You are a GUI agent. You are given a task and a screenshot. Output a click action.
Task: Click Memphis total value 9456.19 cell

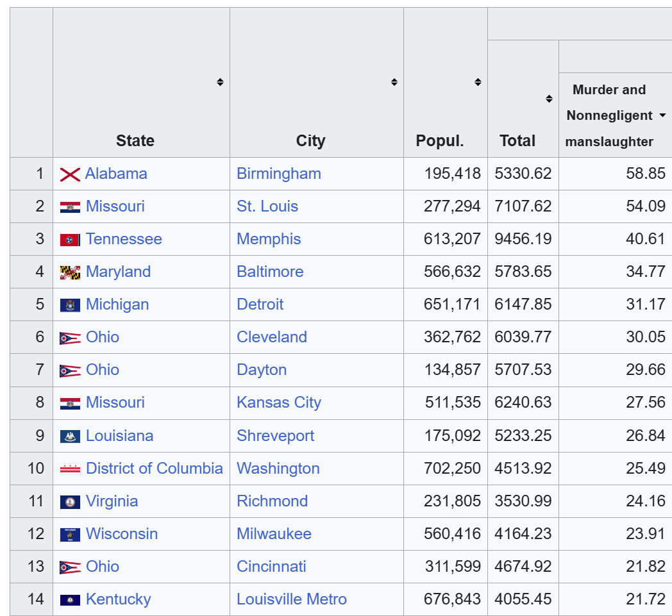523,239
